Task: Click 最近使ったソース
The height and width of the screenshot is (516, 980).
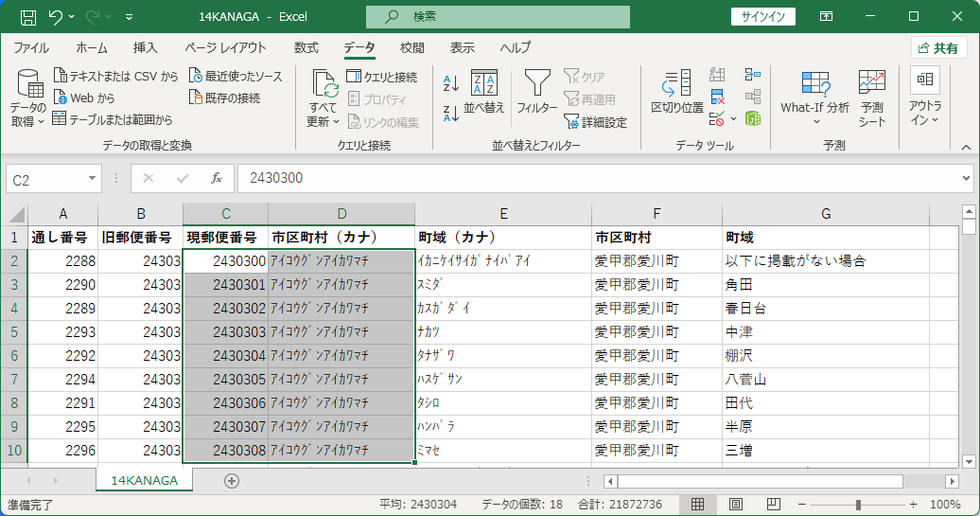Action: point(236,77)
